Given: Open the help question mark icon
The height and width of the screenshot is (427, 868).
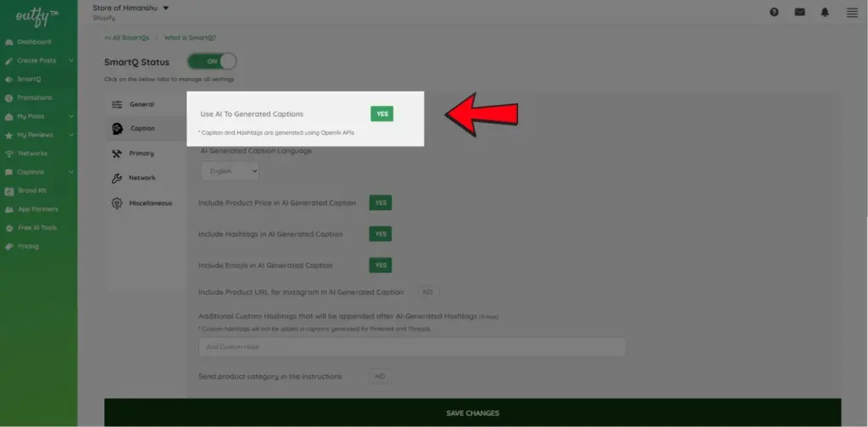Looking at the screenshot, I should pos(774,12).
